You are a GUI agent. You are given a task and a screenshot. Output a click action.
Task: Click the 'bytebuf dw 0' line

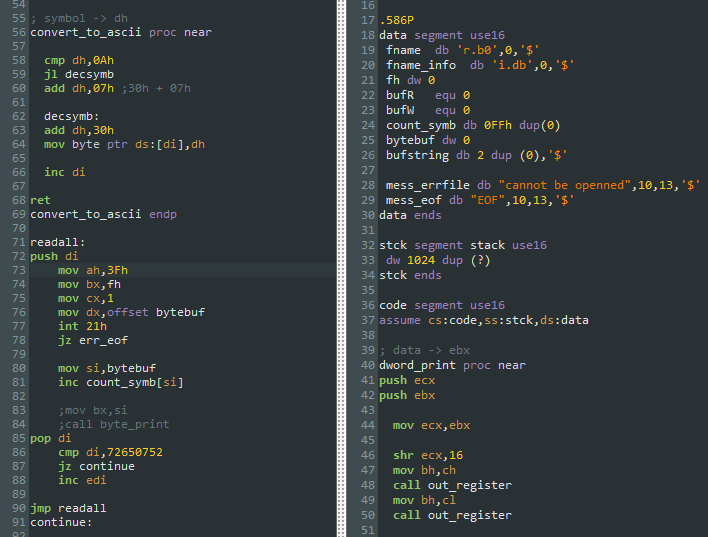click(428, 140)
